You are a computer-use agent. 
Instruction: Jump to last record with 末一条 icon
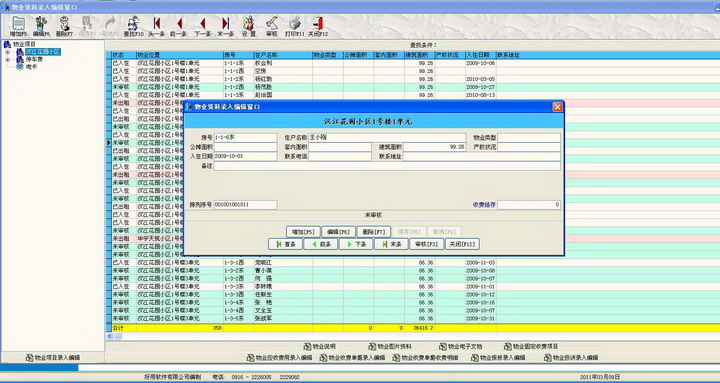[225, 26]
